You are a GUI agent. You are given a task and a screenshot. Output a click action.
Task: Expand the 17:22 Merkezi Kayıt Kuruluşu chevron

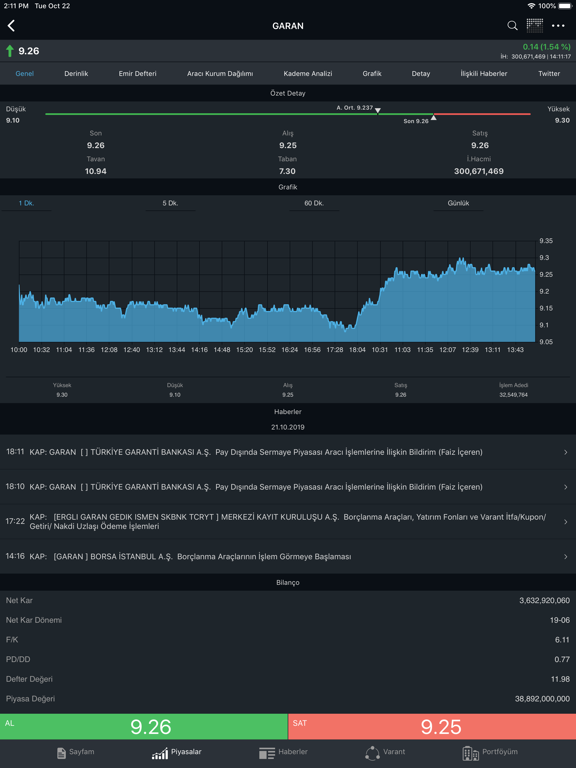point(566,522)
